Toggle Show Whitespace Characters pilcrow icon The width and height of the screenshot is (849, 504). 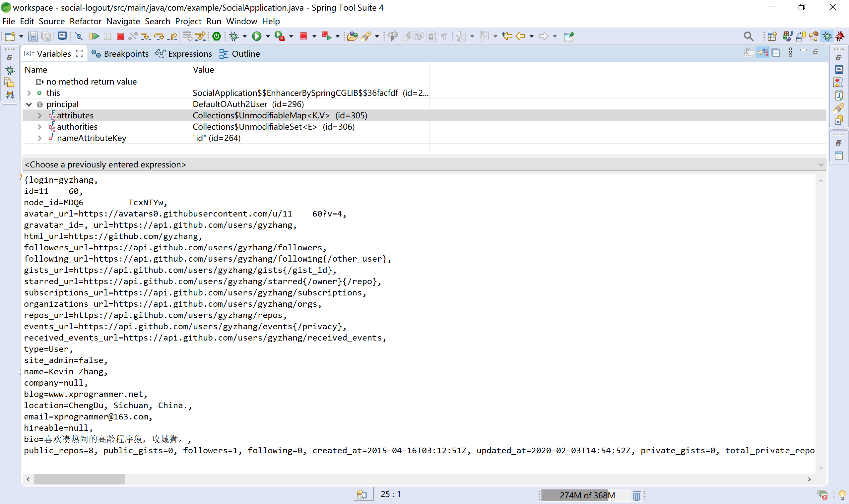pos(444,37)
